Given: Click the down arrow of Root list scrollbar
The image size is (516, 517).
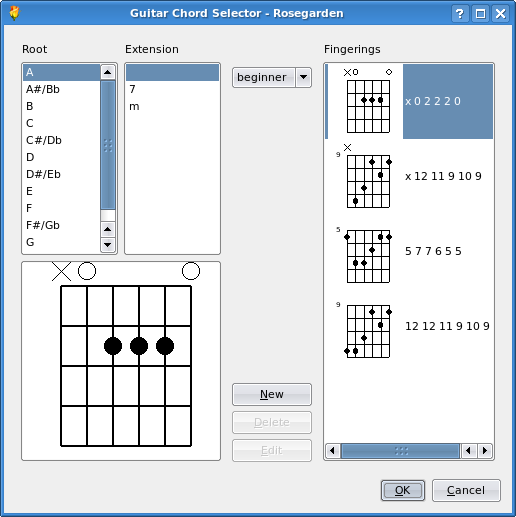Looking at the screenshot, I should (x=107, y=245).
